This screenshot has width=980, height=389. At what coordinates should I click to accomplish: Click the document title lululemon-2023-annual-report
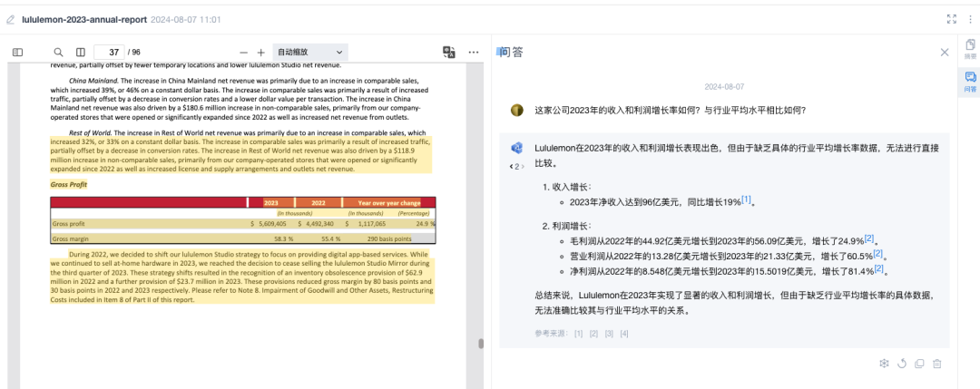[84, 20]
